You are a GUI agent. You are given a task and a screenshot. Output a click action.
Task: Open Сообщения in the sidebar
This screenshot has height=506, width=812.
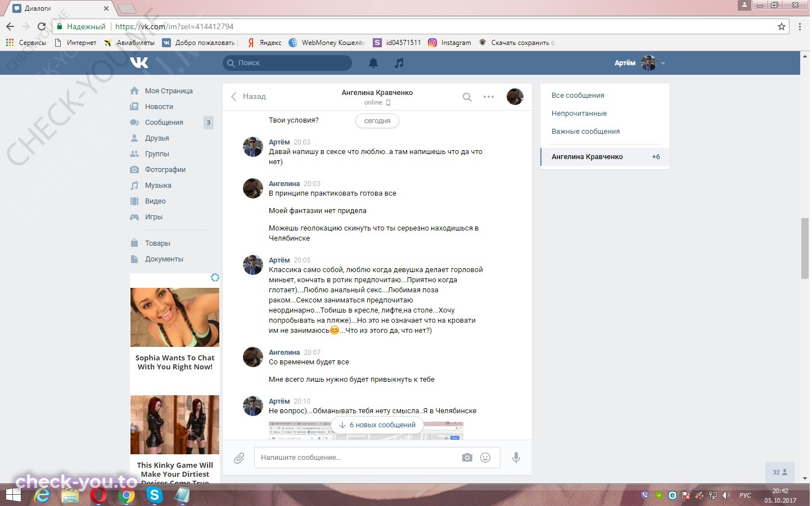pyautogui.click(x=164, y=123)
